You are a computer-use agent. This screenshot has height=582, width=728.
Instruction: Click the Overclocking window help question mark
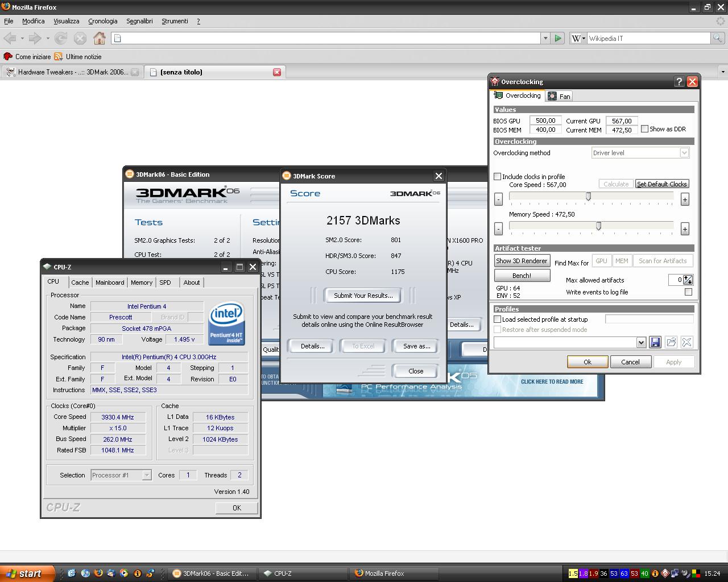coord(679,82)
